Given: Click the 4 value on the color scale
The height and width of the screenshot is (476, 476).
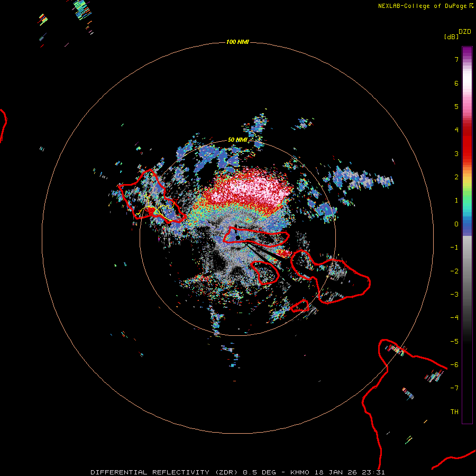Looking at the screenshot, I should [456, 130].
